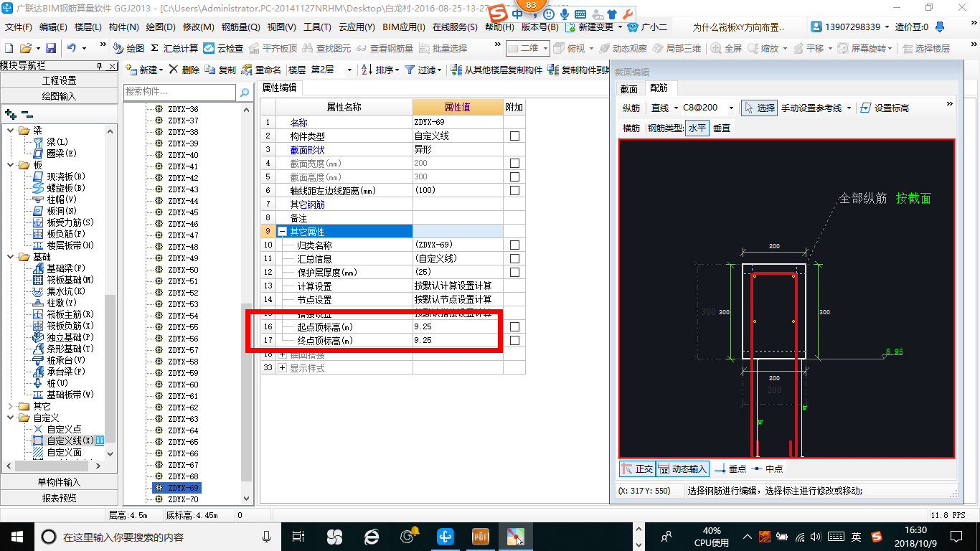Open 云应用(Y) menu
The height and width of the screenshot is (551, 980).
[357, 27]
